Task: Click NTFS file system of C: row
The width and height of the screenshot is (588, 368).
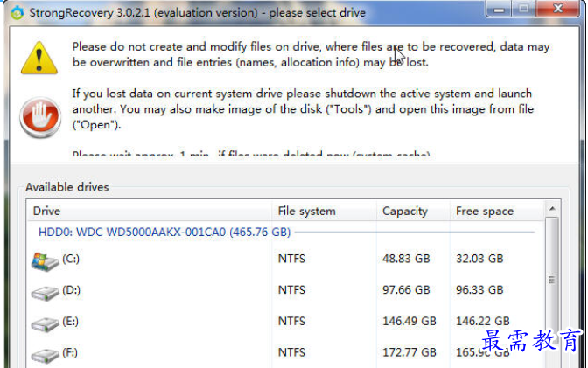Action: point(291,259)
